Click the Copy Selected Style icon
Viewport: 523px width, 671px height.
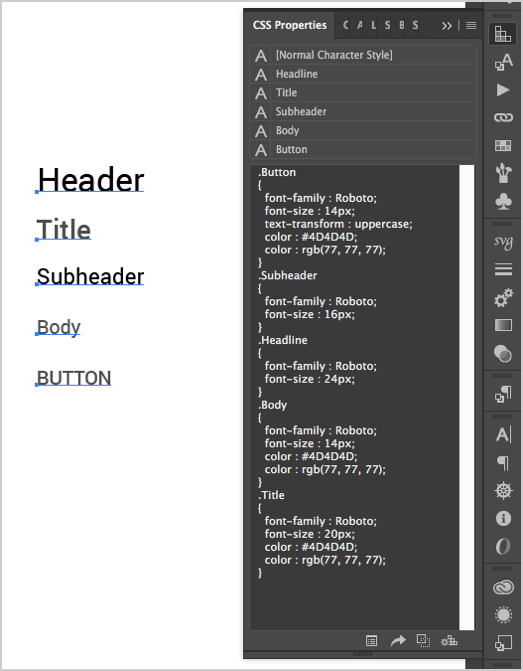423,641
